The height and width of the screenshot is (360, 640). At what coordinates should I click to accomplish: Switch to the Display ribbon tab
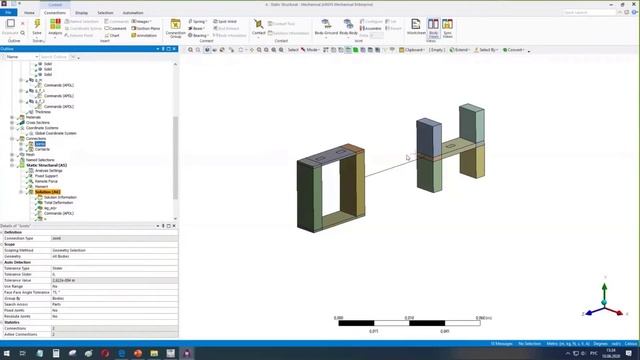(81, 13)
